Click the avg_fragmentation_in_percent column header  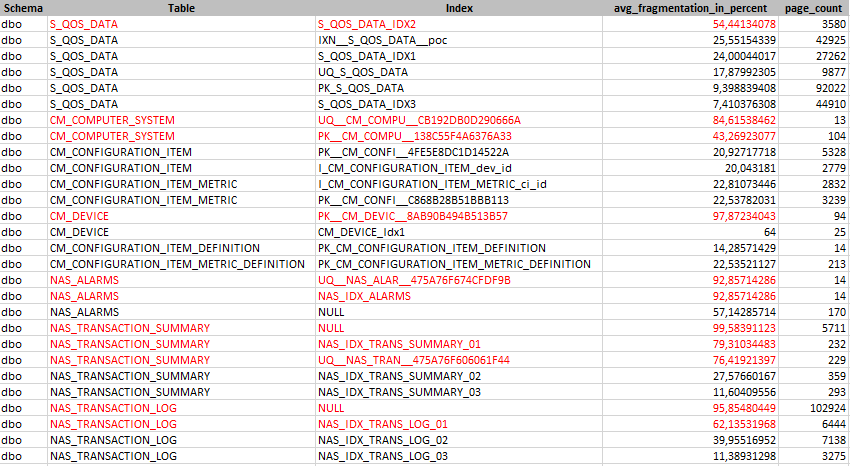point(690,8)
